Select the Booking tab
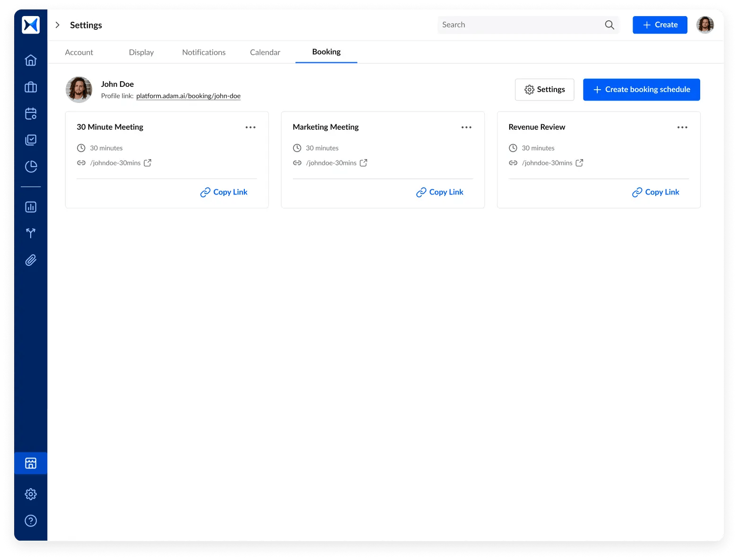The image size is (738, 560). pyautogui.click(x=326, y=52)
